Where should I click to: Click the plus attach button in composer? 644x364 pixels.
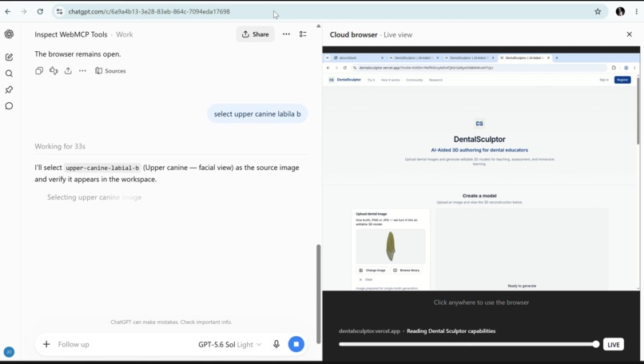[46, 344]
